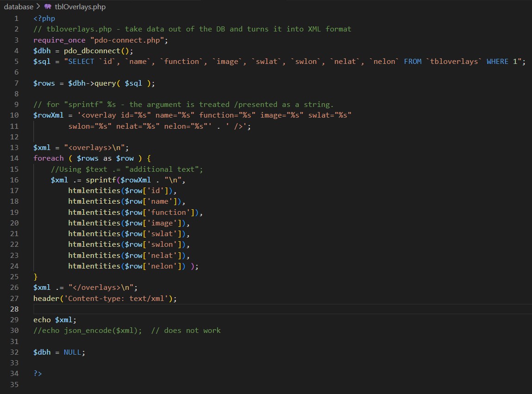Click the closing '?>' tag on line 34
This screenshot has width=532, height=394.
38,373
